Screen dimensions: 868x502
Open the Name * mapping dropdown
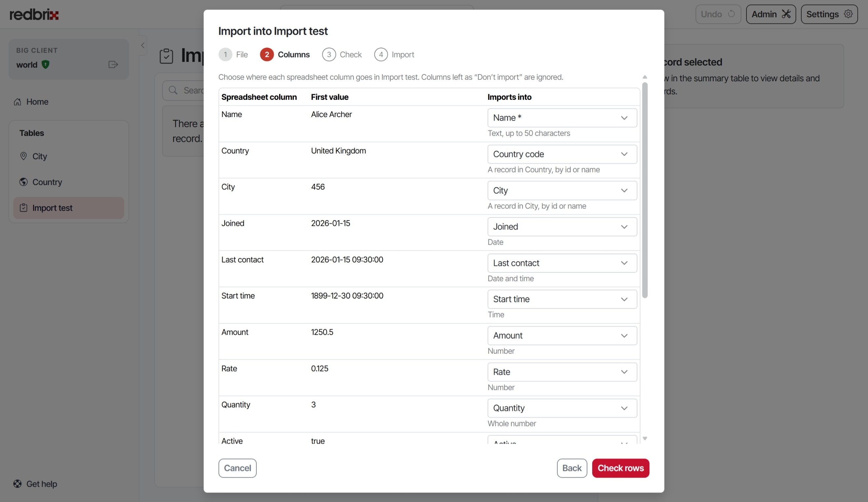(x=562, y=118)
